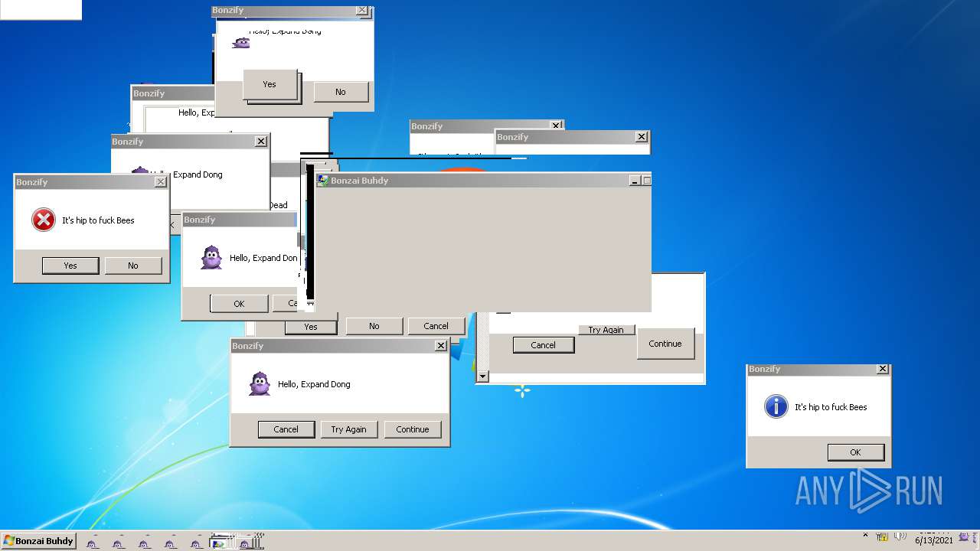Minimize the Bonzai Buhdy window
This screenshot has width=980, height=551.
coord(635,181)
